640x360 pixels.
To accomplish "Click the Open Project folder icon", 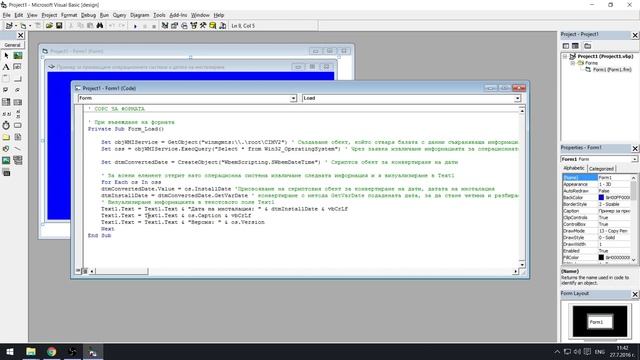I will click(49, 26).
